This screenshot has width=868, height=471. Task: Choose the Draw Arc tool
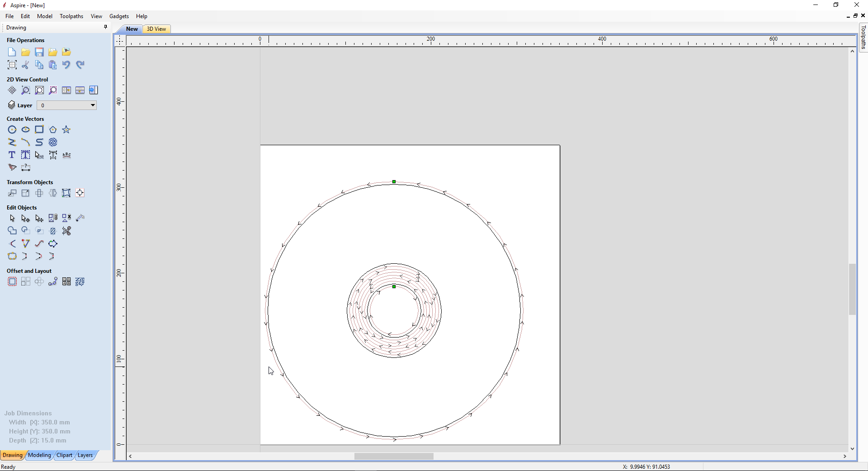coord(26,142)
